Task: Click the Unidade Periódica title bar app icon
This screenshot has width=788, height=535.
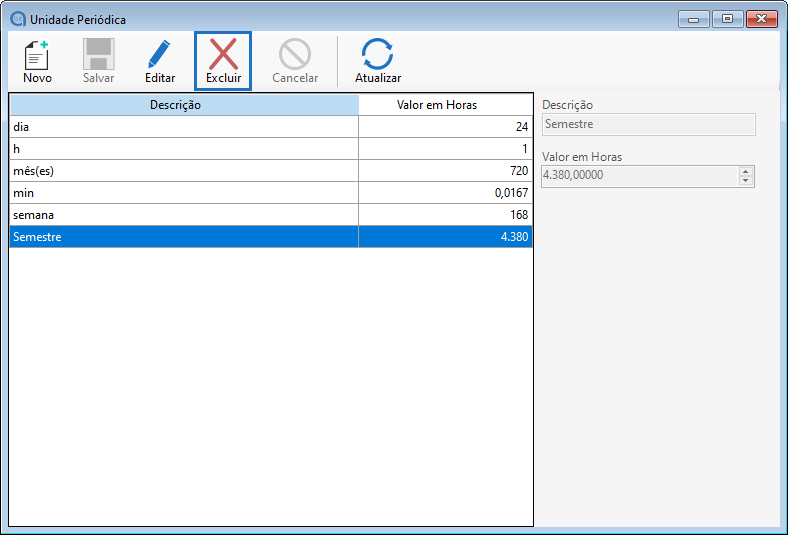Action: tap(17, 19)
